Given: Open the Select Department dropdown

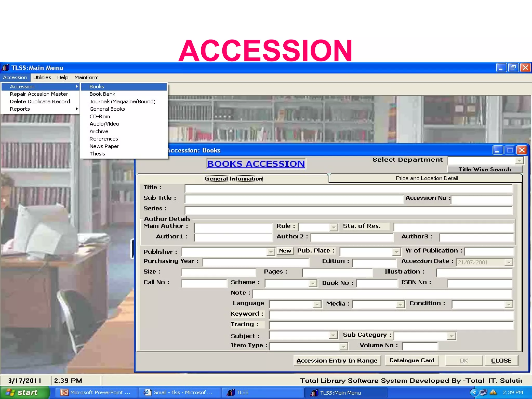Looking at the screenshot, I should [519, 161].
